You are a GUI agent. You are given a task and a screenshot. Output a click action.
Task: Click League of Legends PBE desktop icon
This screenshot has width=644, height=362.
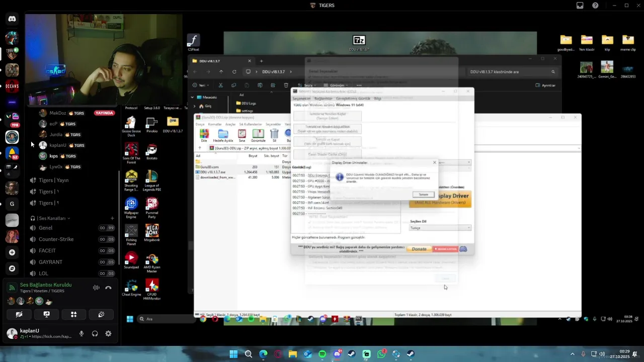coord(152,181)
